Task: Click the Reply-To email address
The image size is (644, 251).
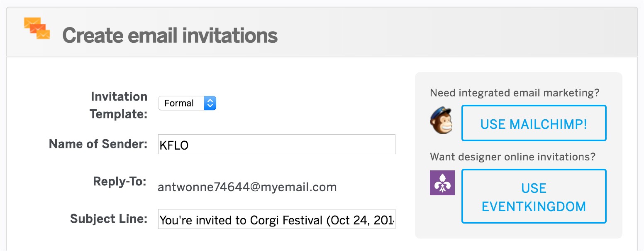Action: pyautogui.click(x=247, y=187)
